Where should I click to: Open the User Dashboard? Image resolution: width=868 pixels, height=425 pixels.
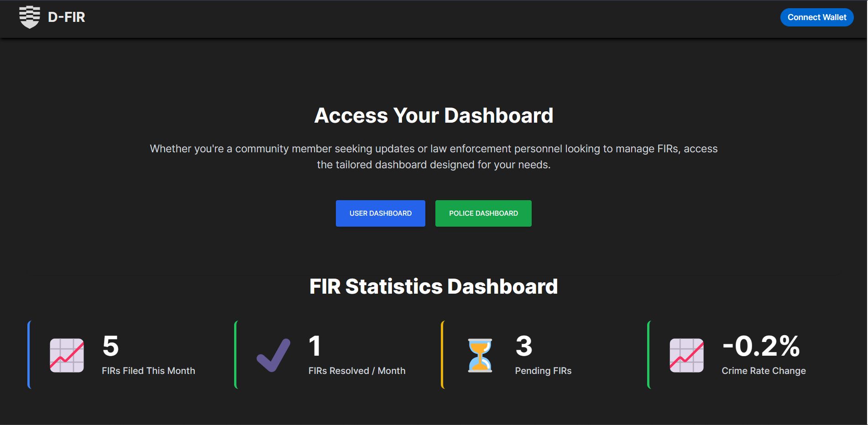(381, 213)
